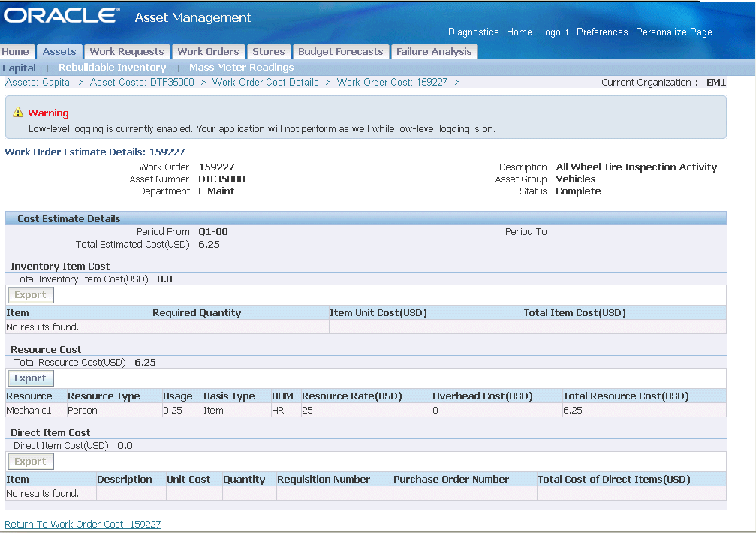Click Export under Inventory Item Cost

tap(30, 295)
